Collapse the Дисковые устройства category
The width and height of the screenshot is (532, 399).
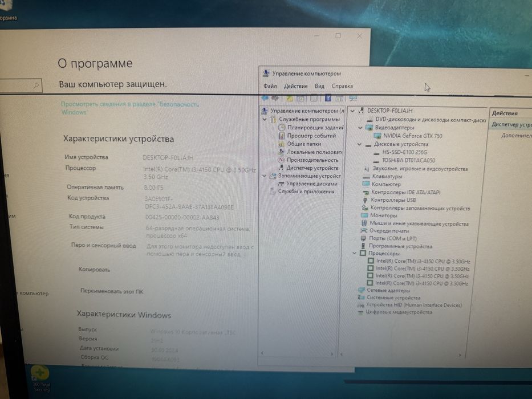[x=360, y=144]
